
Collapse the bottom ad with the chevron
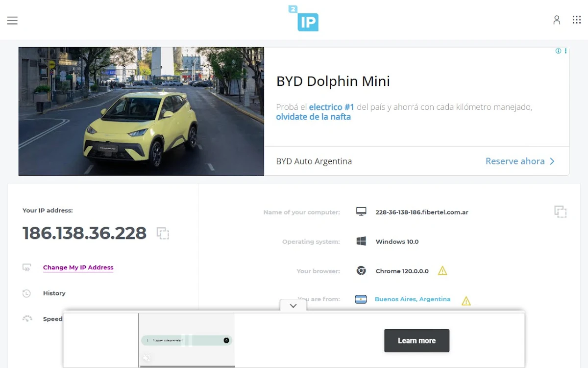(293, 306)
